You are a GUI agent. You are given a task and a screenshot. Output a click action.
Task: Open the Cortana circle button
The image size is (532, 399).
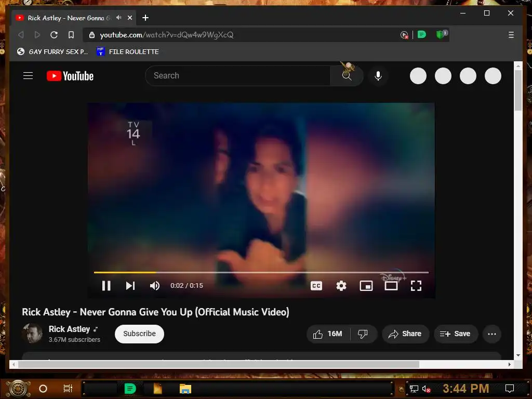pyautogui.click(x=43, y=389)
